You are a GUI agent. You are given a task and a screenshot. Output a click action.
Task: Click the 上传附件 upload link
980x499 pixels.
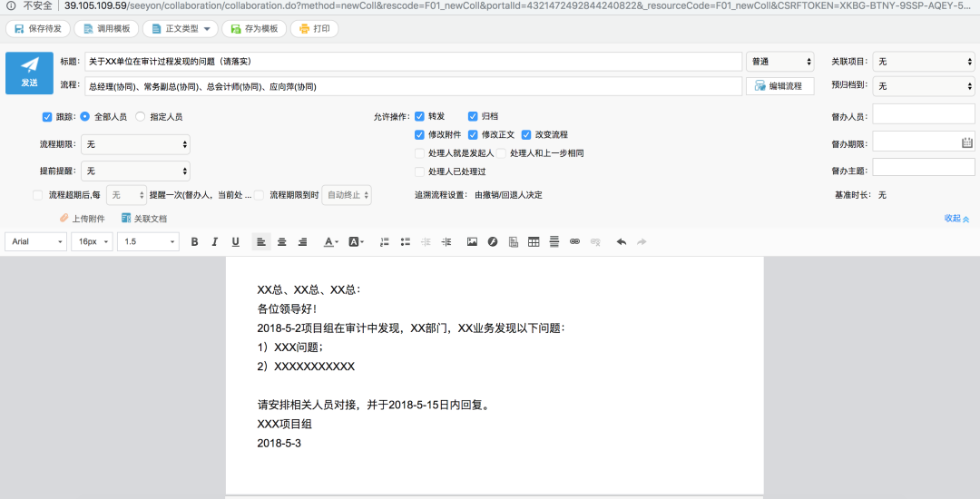[x=83, y=219]
